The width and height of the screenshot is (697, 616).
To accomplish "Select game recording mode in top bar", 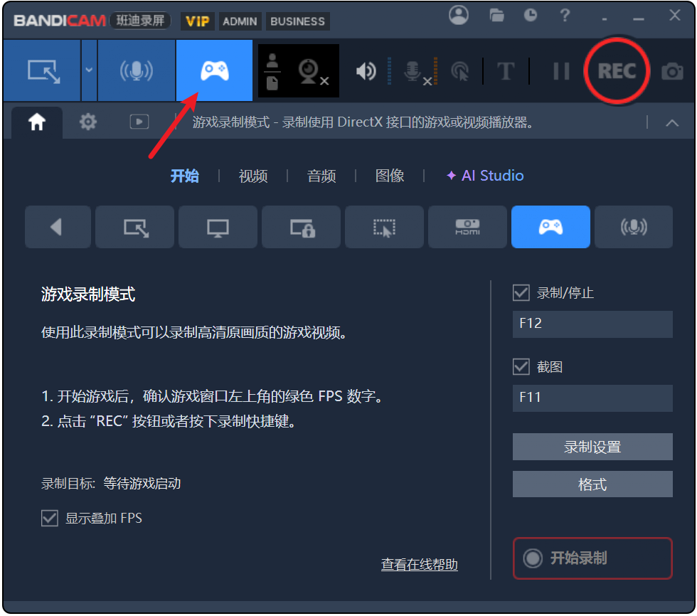I will 214,70.
